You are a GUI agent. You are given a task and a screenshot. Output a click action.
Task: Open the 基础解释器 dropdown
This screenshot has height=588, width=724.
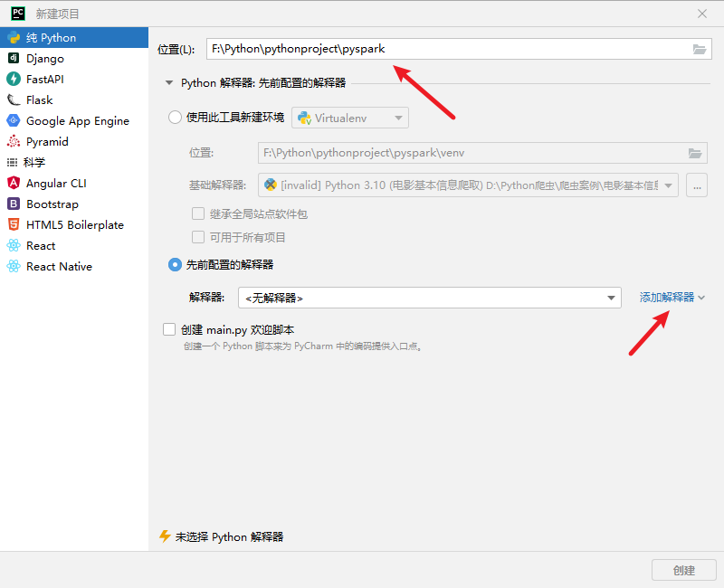click(x=468, y=185)
